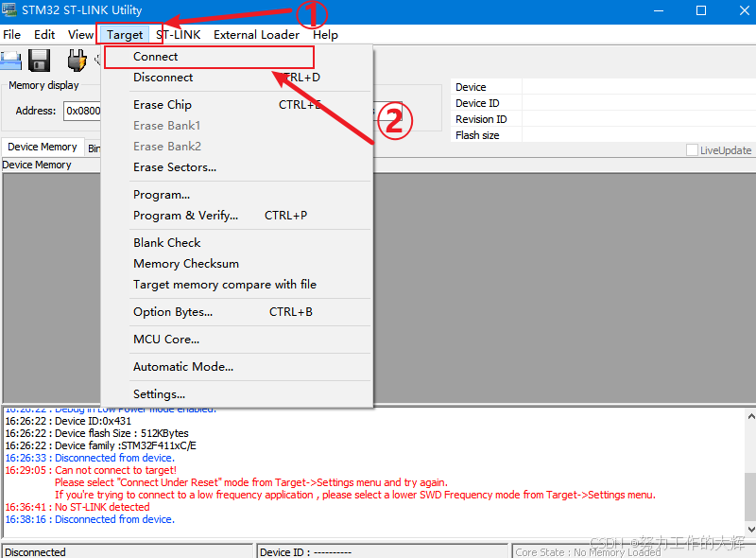Click the 'Device ID:0x431' log line

[x=68, y=421]
